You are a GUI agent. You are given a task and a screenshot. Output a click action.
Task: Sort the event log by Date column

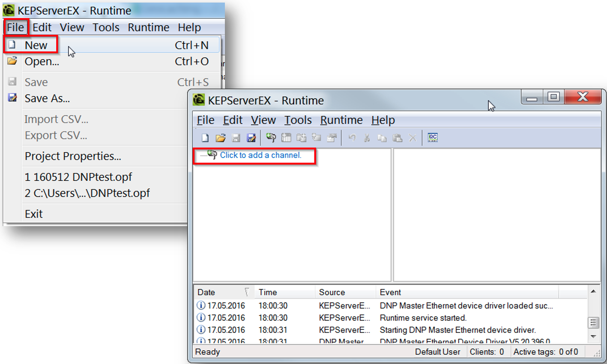tap(224, 292)
